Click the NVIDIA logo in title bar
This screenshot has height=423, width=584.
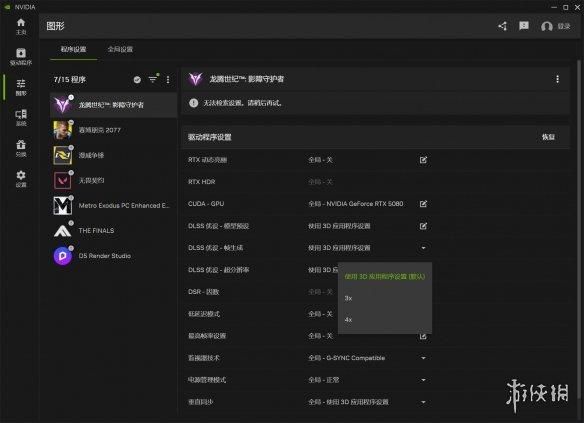7,7
